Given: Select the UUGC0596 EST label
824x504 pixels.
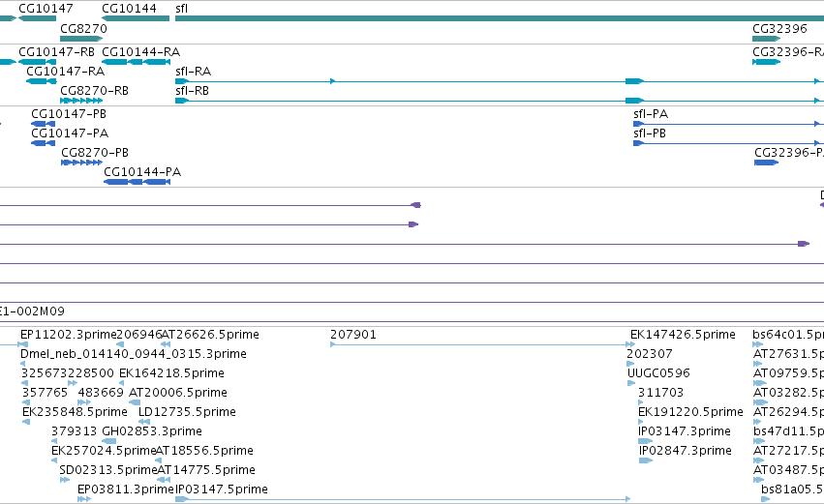Looking at the screenshot, I should tap(658, 373).
